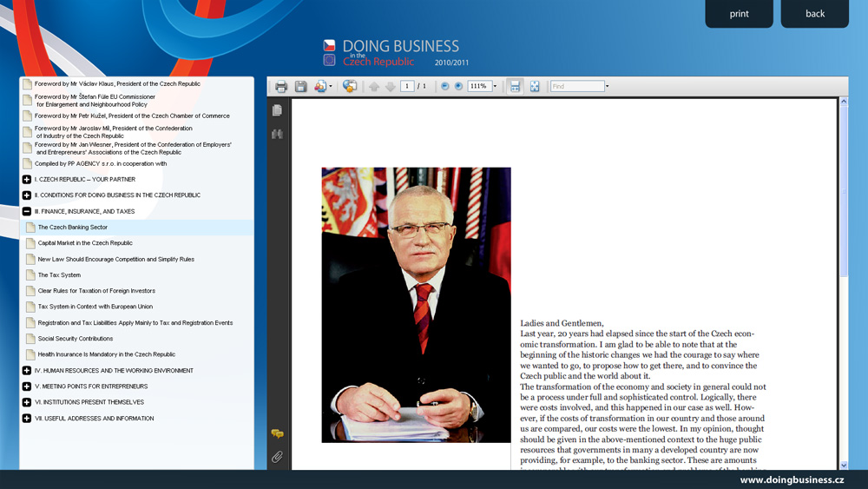This screenshot has width=868, height=489.
Task: Open Foreword by Mr Petr Kužel
Action: pyautogui.click(x=132, y=116)
